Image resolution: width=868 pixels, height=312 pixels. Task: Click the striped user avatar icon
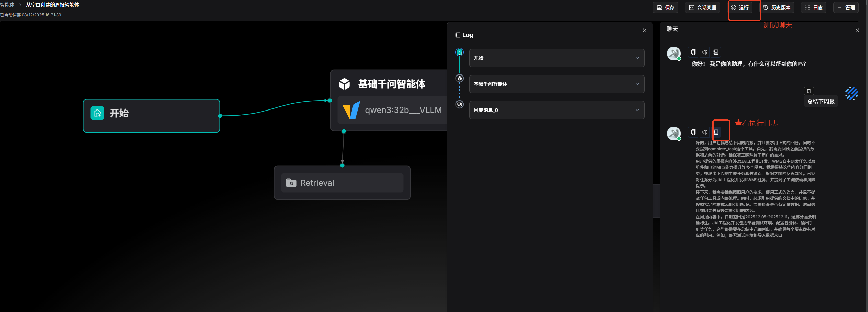click(x=852, y=93)
